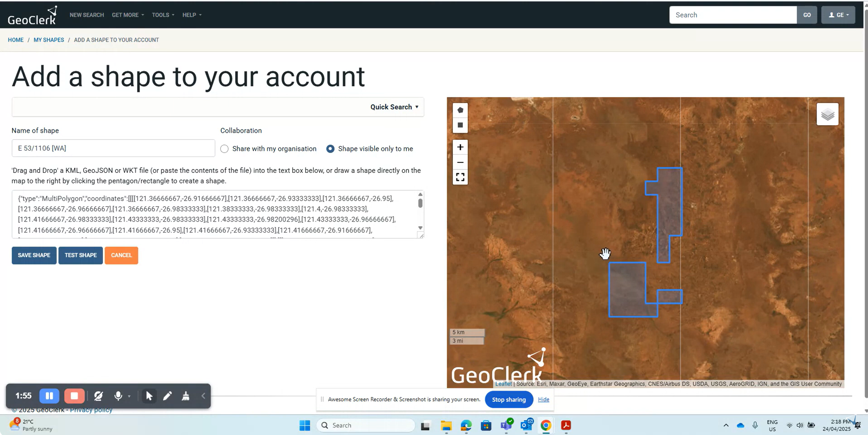Open the map layers control

[828, 114]
